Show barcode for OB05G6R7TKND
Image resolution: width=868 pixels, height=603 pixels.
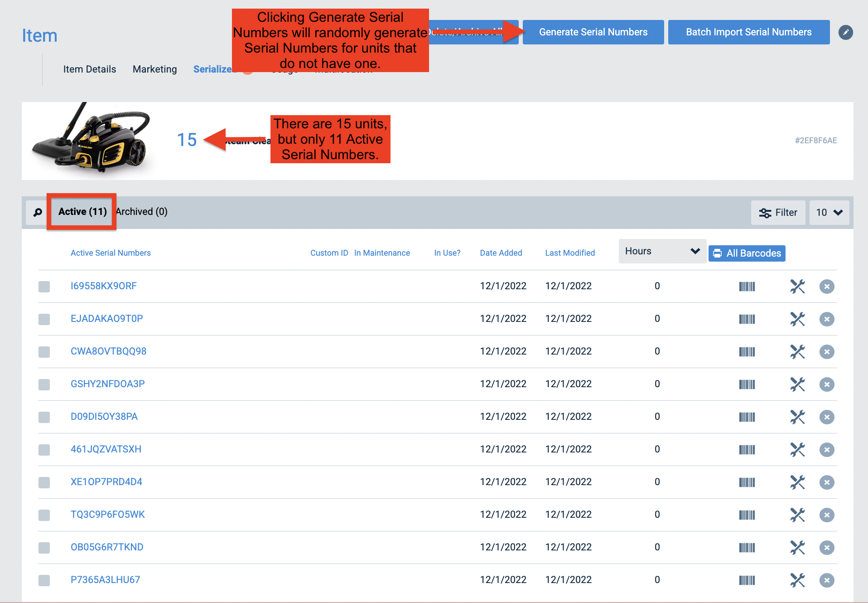tap(747, 547)
